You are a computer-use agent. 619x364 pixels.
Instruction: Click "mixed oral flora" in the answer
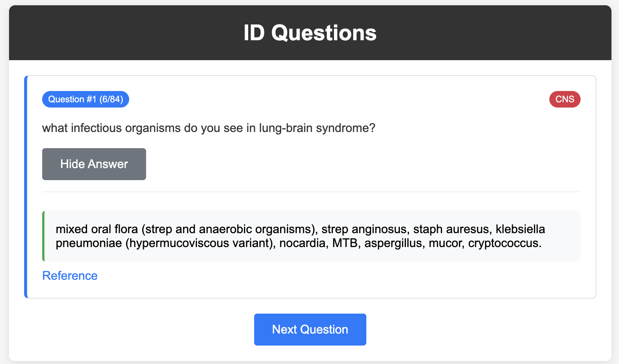tap(97, 229)
